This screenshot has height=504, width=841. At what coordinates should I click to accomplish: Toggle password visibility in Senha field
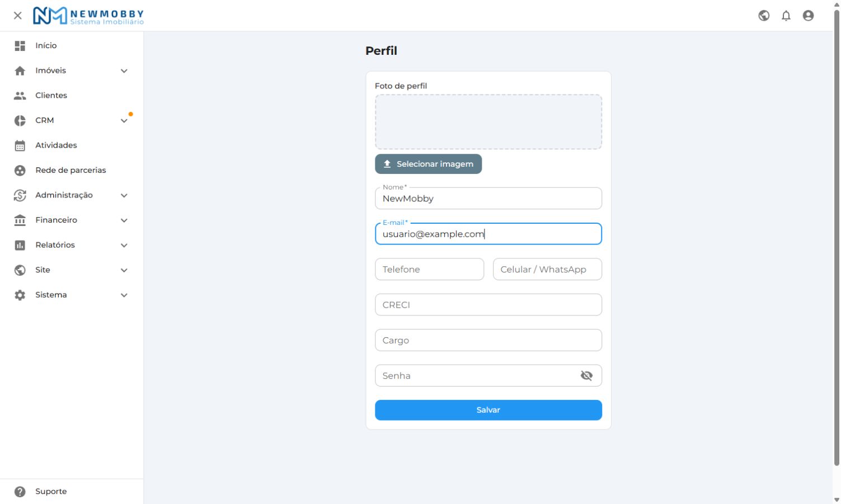tap(586, 376)
